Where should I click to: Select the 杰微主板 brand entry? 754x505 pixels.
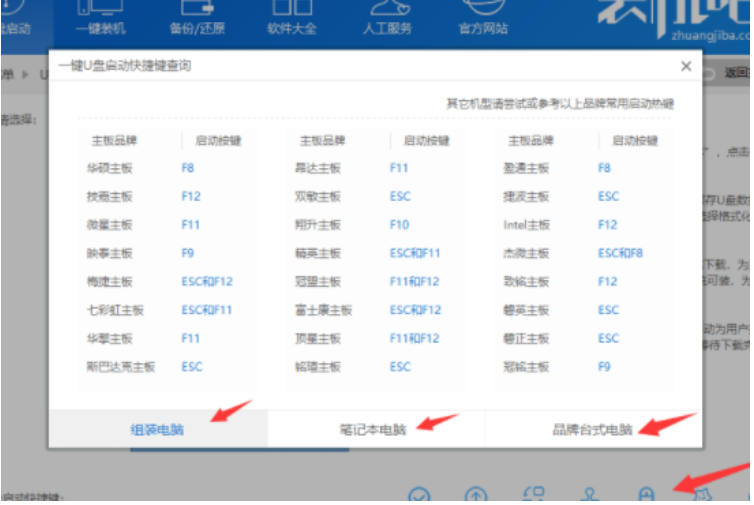point(526,253)
